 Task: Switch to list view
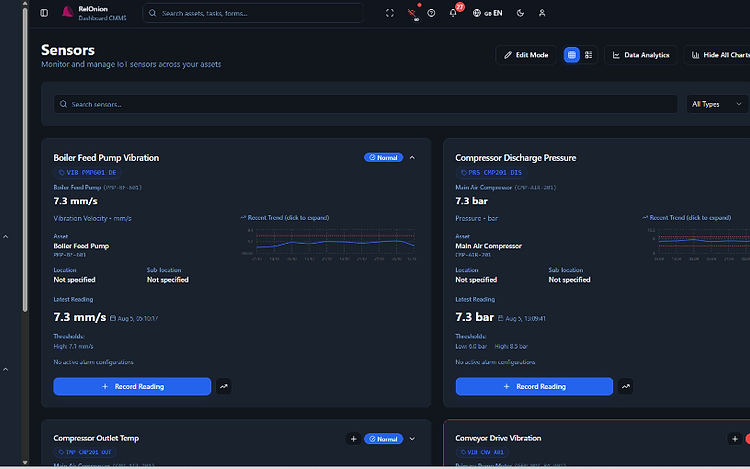[588, 55]
